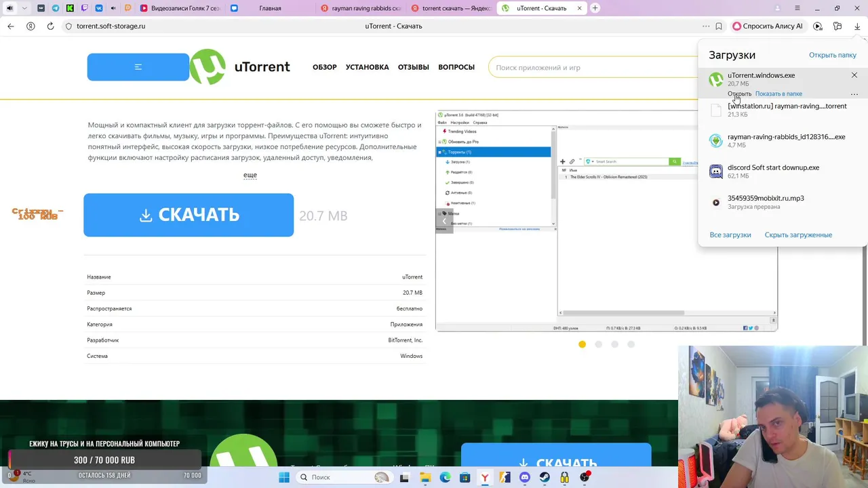Image resolution: width=868 pixels, height=488 pixels.
Task: Click the browser back arrow
Action: [x=11, y=26]
